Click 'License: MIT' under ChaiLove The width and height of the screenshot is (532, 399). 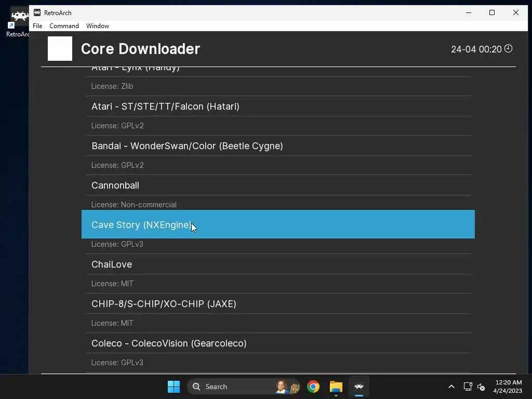pos(112,284)
